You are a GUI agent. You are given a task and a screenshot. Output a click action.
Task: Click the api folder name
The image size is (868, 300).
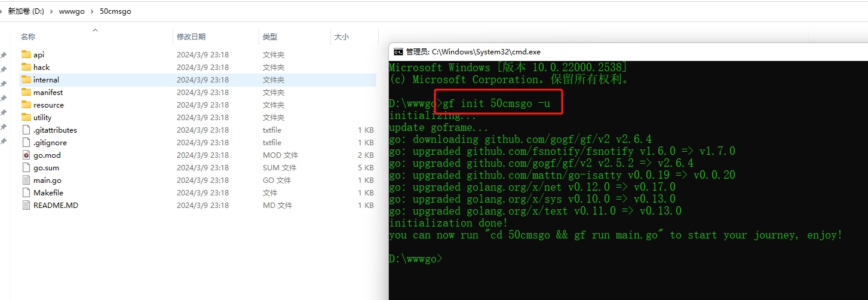[x=39, y=54]
